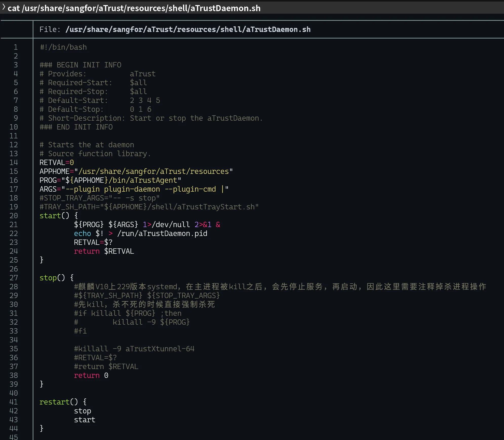504x440 pixels.
Task: Click the '### END INIT INFO' comment
Action: (76, 127)
